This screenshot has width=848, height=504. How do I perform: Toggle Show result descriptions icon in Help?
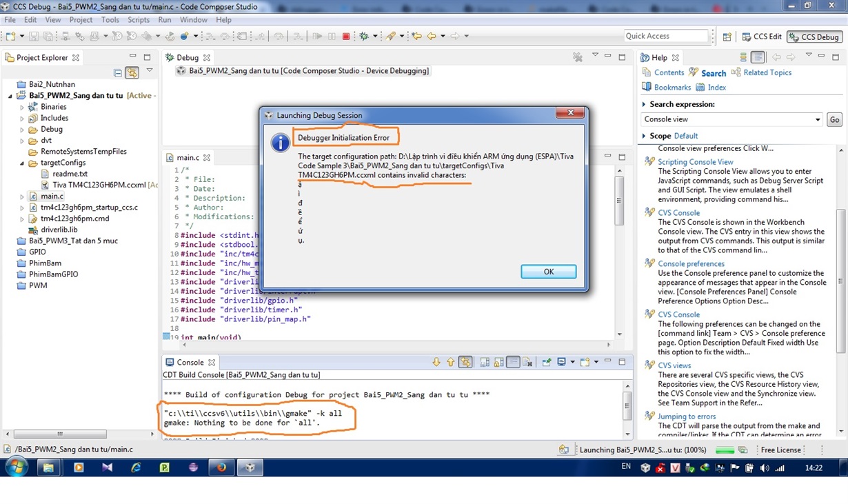tap(758, 57)
